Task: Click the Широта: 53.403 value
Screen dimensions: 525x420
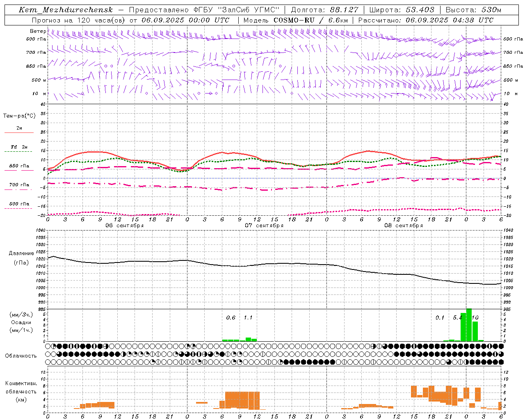Action: pyautogui.click(x=402, y=10)
